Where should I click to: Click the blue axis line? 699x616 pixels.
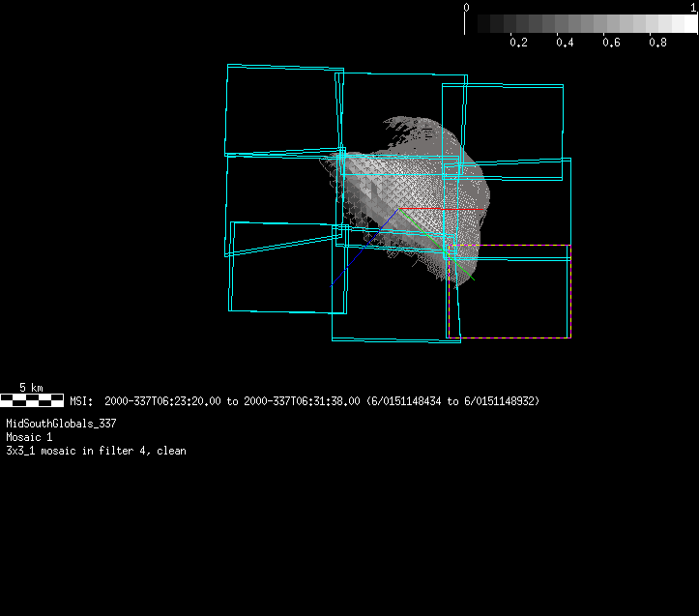tap(363, 248)
